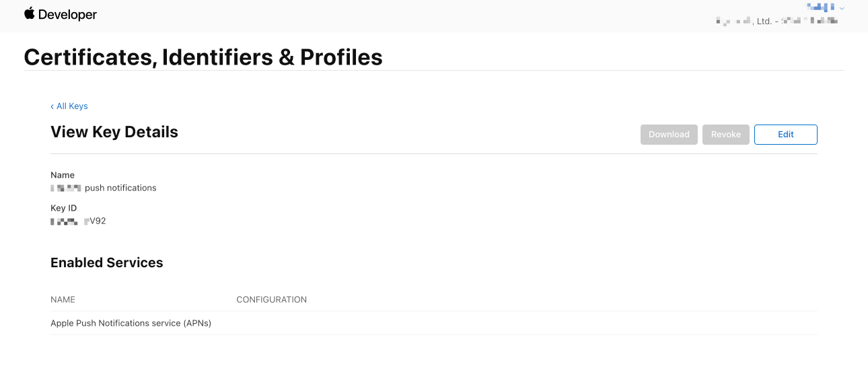Click the NAME column header
Screen dimensions: 868x383
coord(63,300)
